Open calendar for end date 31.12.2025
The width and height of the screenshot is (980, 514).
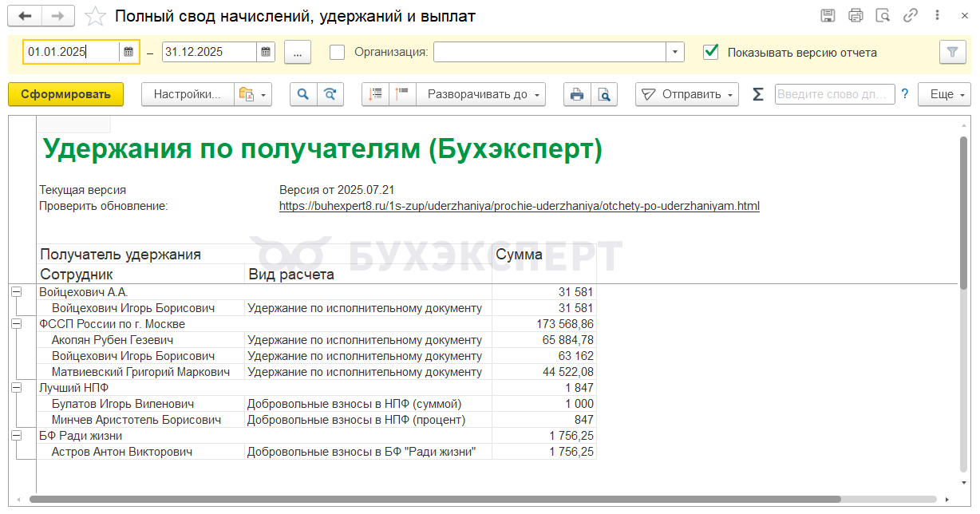tap(266, 52)
